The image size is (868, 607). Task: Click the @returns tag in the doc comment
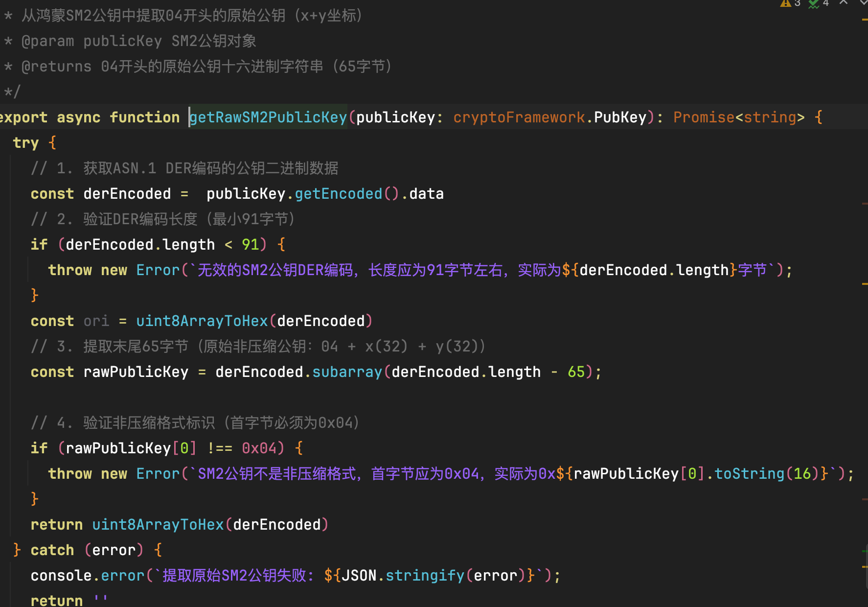tap(57, 66)
